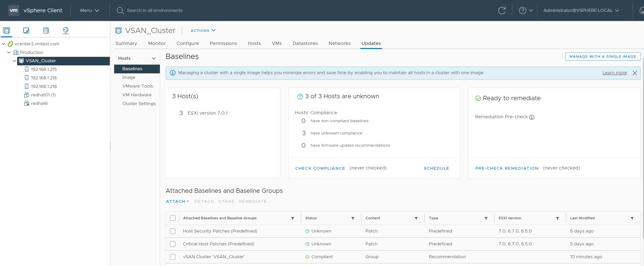Image resolution: width=644 pixels, height=266 pixels.
Task: Switch to the Configure tab
Action: pos(188,43)
